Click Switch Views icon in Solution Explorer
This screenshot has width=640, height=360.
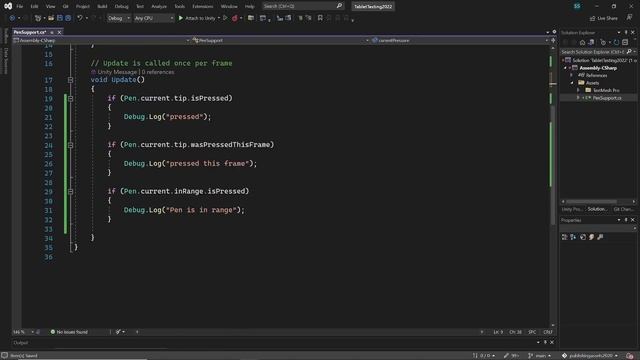tap(591, 42)
